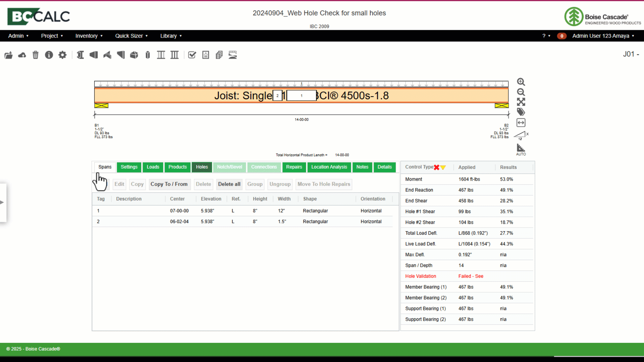Toggle the tags label icon
644x362 pixels.
(521, 112)
